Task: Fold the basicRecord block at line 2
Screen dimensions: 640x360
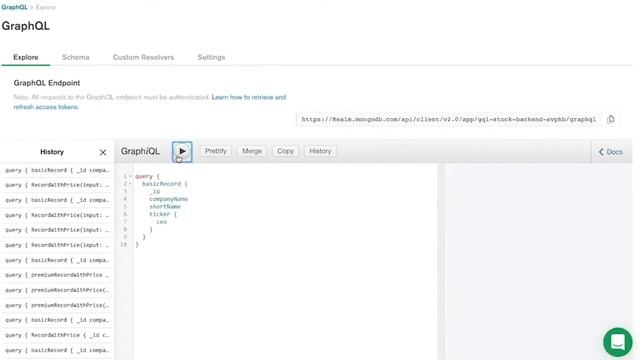Action: (130, 184)
